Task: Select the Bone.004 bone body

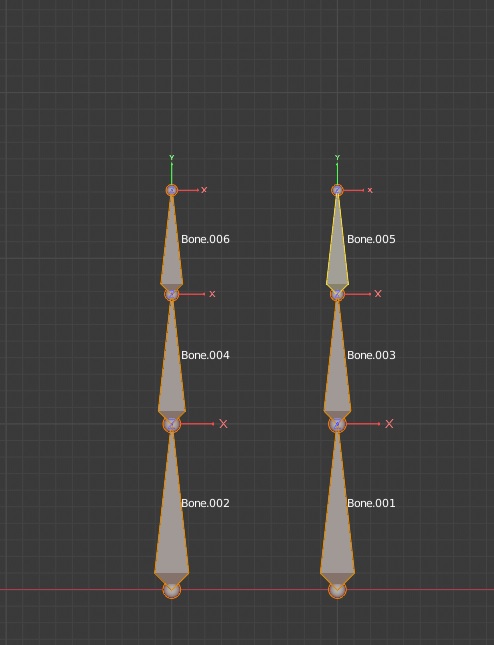Action: click(172, 360)
